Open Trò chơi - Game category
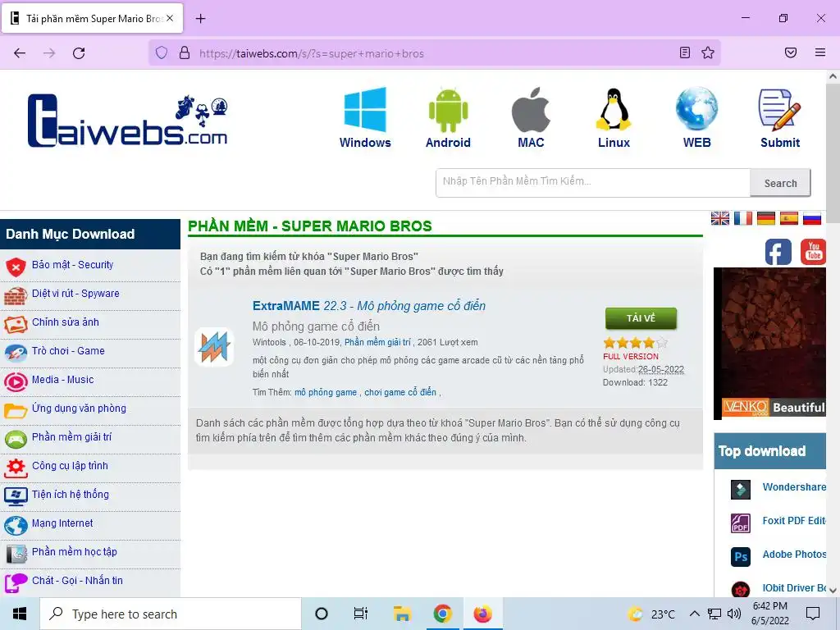The height and width of the screenshot is (630, 840). click(x=68, y=351)
